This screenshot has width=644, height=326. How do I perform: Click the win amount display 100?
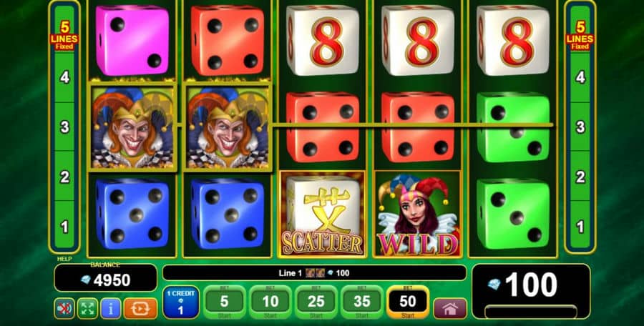click(x=531, y=285)
